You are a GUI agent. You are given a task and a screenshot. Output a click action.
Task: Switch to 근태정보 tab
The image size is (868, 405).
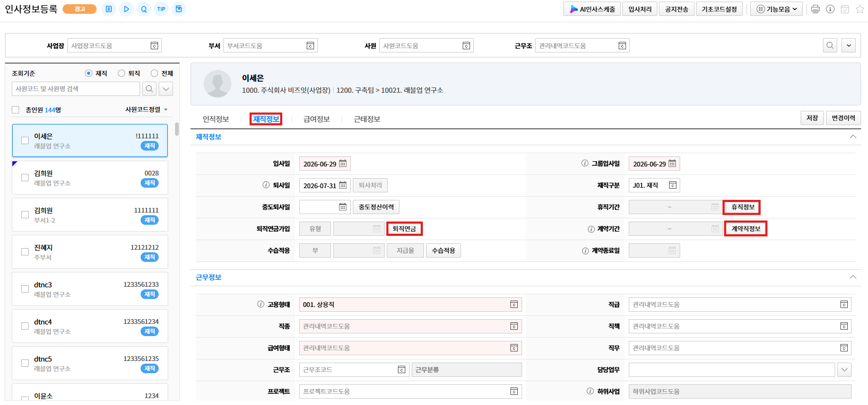pos(367,119)
